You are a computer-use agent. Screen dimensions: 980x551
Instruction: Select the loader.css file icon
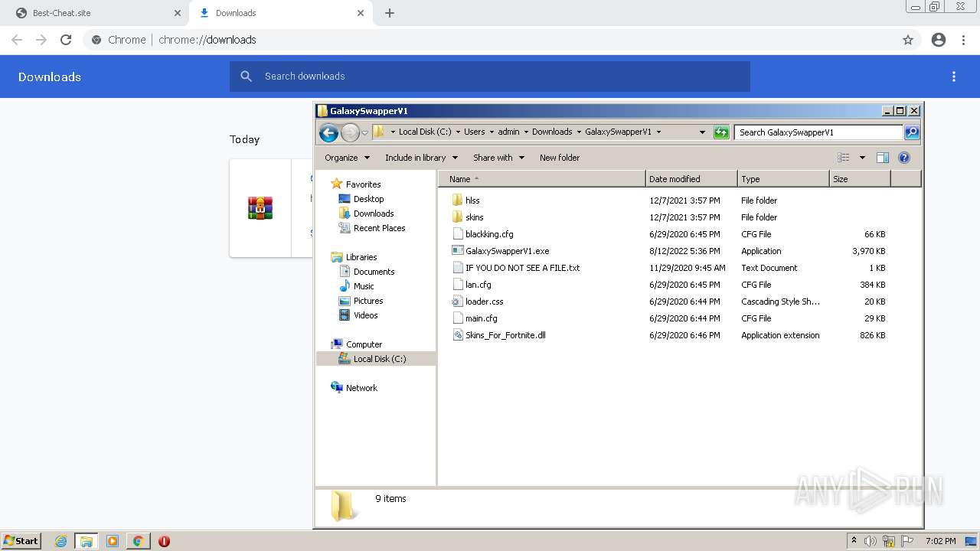coord(457,302)
